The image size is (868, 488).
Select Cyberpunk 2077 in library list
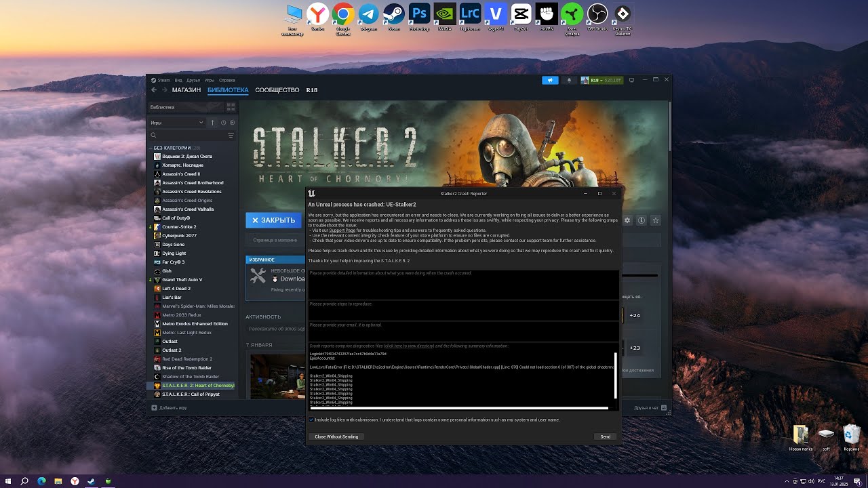pos(179,235)
